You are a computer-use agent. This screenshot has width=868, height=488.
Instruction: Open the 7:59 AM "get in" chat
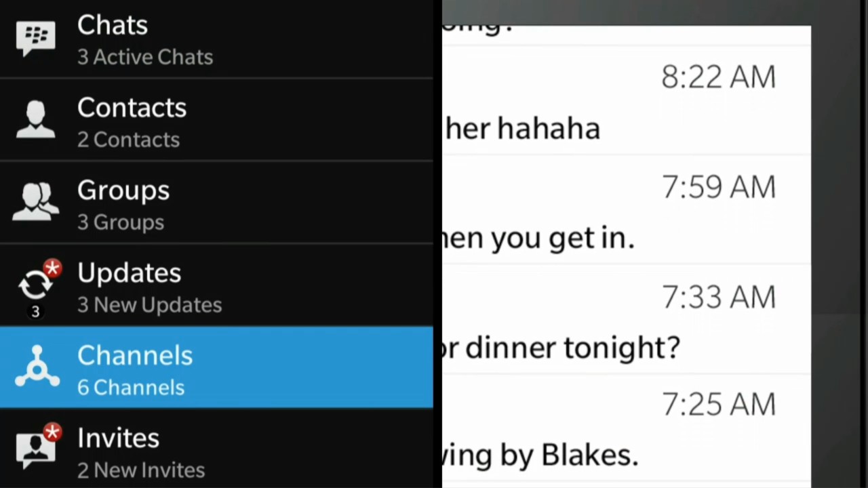point(625,211)
